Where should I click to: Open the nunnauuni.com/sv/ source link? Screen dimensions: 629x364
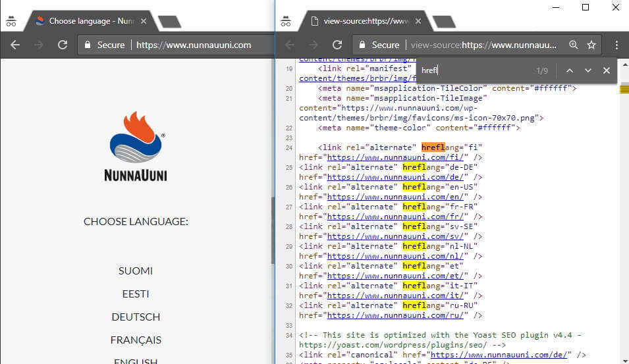(395, 236)
